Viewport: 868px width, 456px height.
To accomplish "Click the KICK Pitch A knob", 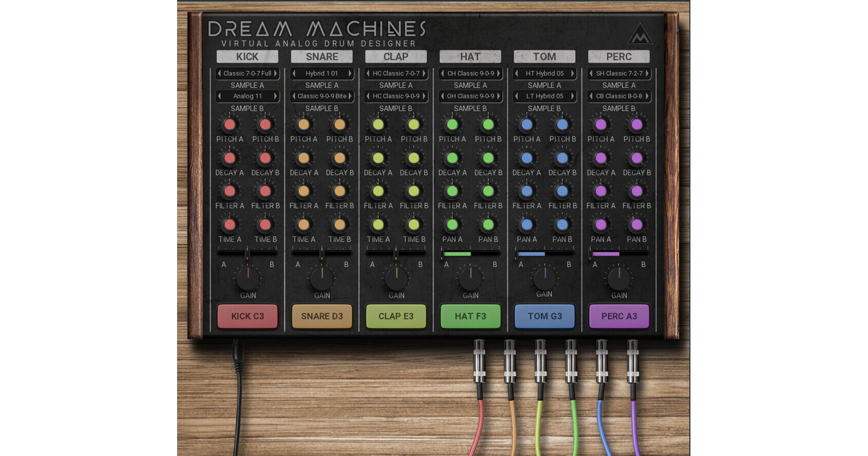I will coord(229,124).
